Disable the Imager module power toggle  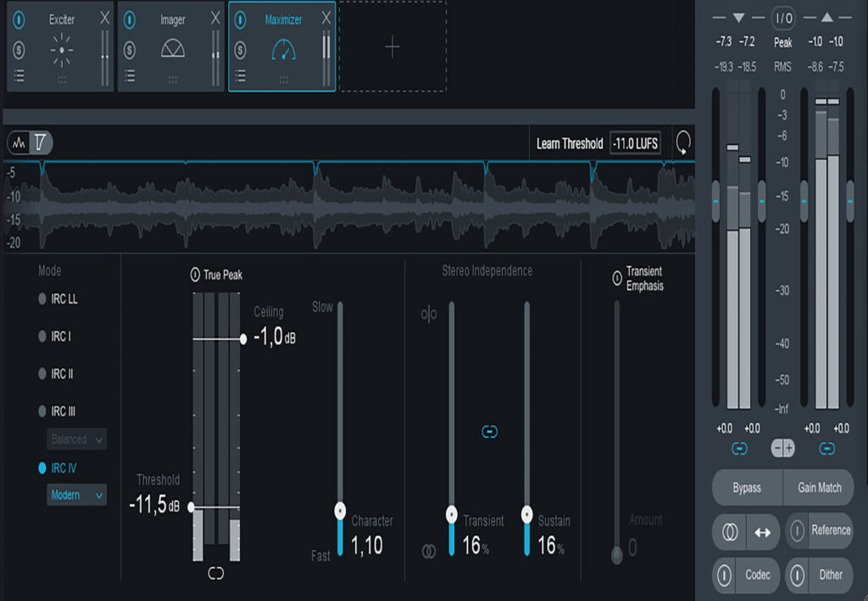point(128,19)
